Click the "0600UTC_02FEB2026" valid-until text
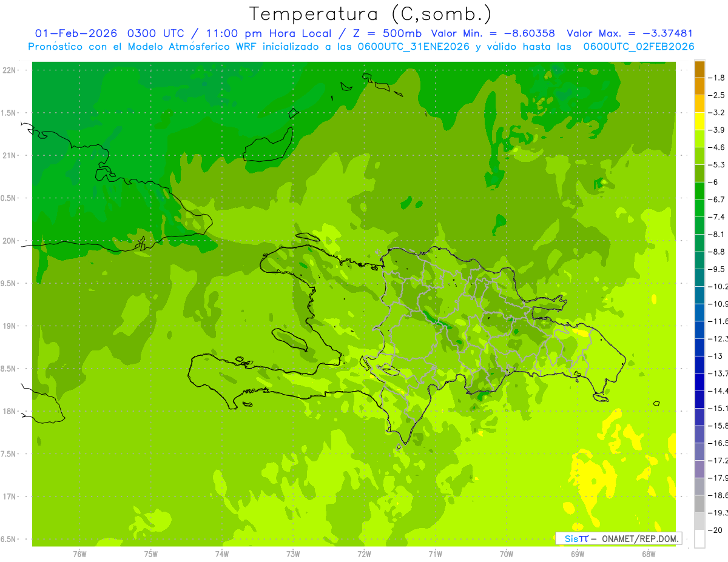The width and height of the screenshot is (728, 562). click(639, 47)
